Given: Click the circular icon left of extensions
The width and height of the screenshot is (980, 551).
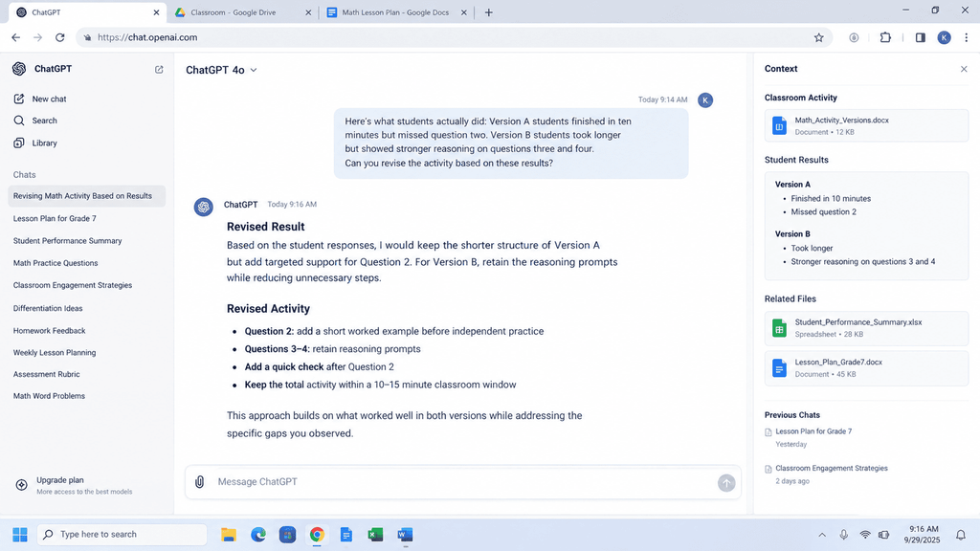Looking at the screenshot, I should coord(854,37).
